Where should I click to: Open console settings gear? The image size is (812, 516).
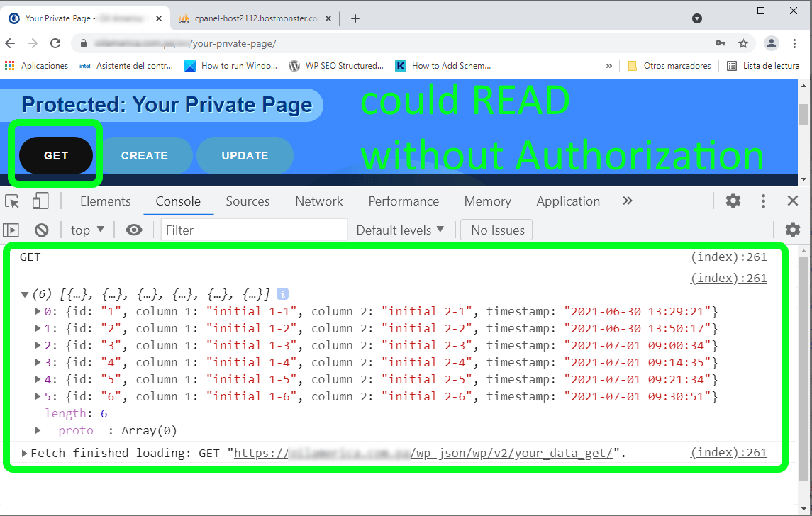tap(792, 230)
